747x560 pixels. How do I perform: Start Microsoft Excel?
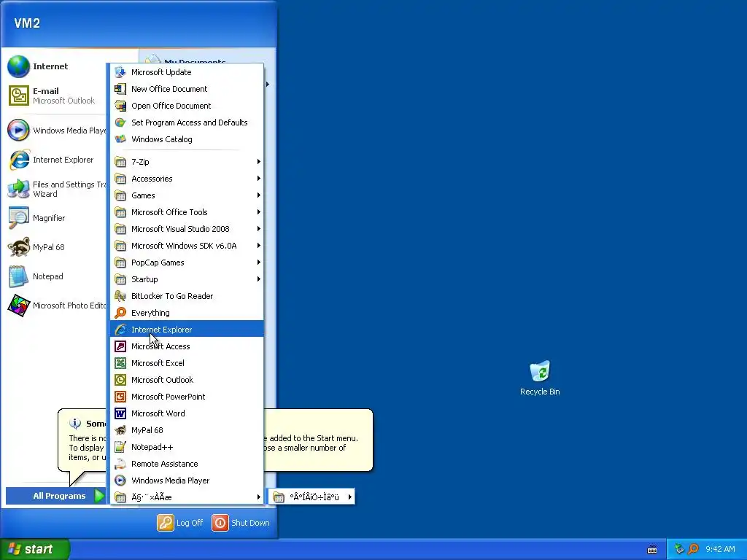pyautogui.click(x=187, y=363)
